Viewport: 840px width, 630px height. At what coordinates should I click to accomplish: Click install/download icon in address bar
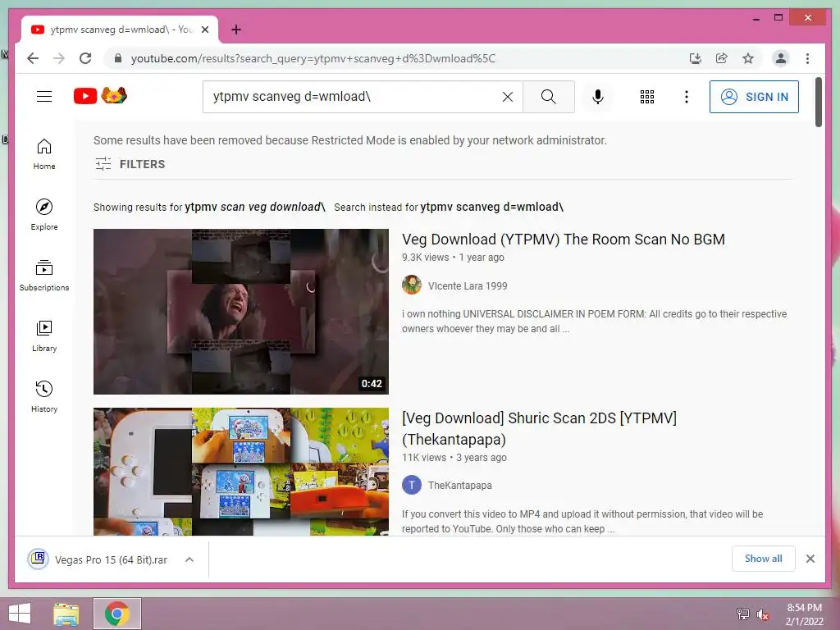[696, 58]
